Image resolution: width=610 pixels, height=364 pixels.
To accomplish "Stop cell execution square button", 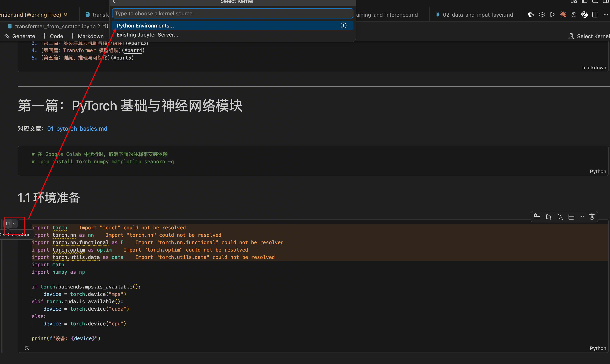I will point(8,223).
